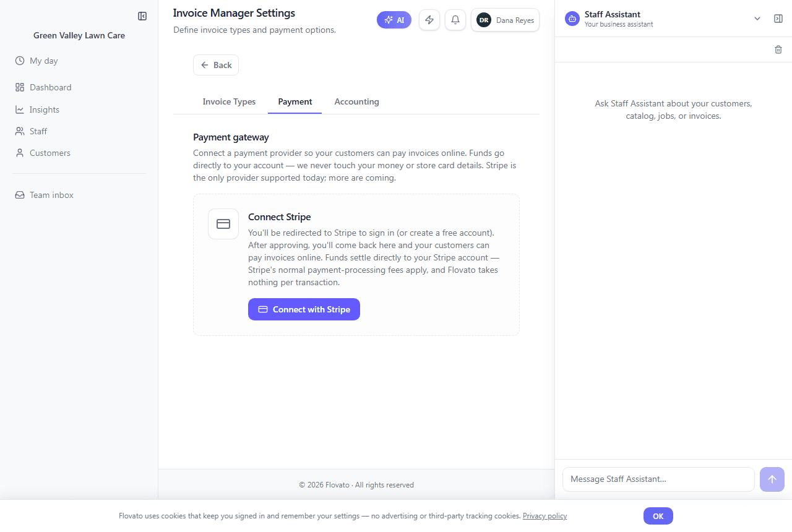Collapse the left sidebar panel icon
Screen dimensions: 792x532
142,16
